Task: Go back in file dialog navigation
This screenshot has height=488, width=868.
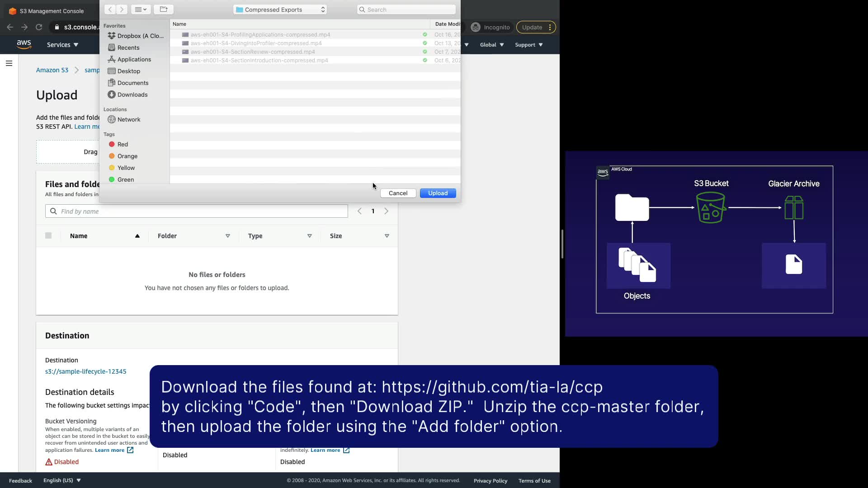Action: (110, 9)
